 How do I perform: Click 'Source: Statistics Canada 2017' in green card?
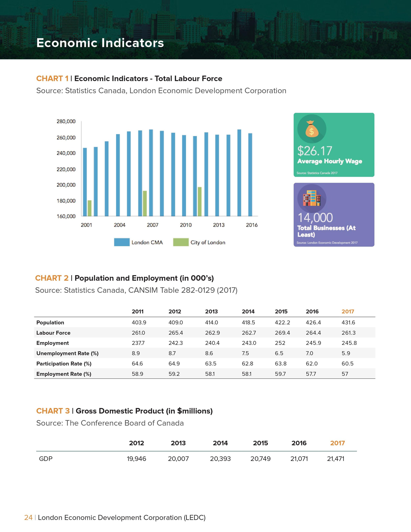click(317, 173)
